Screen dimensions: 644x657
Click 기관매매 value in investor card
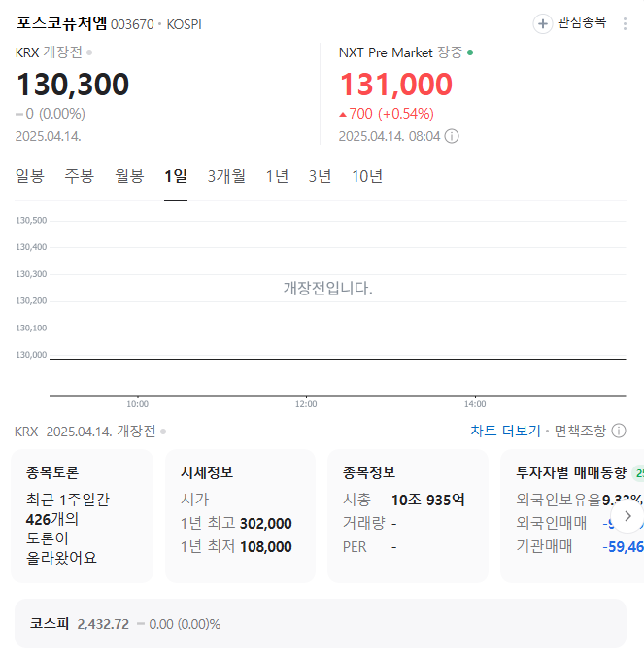623,547
